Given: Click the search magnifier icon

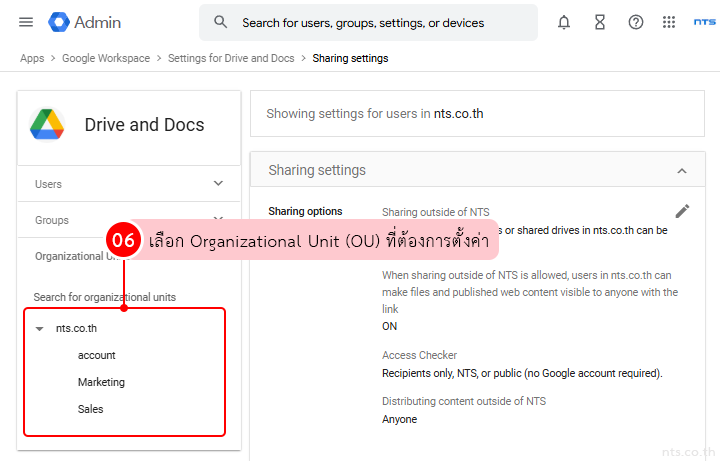Looking at the screenshot, I should click(220, 22).
